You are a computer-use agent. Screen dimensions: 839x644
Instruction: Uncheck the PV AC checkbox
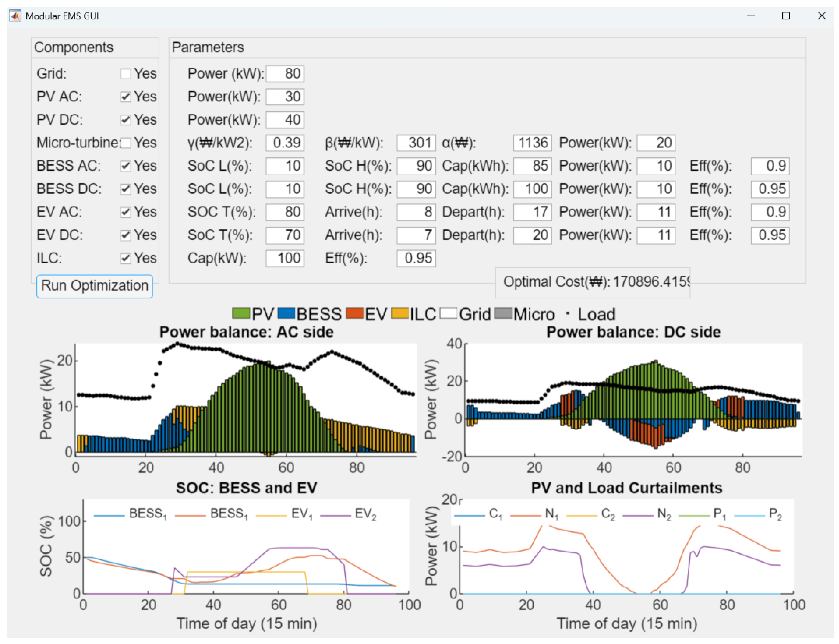pyautogui.click(x=126, y=97)
